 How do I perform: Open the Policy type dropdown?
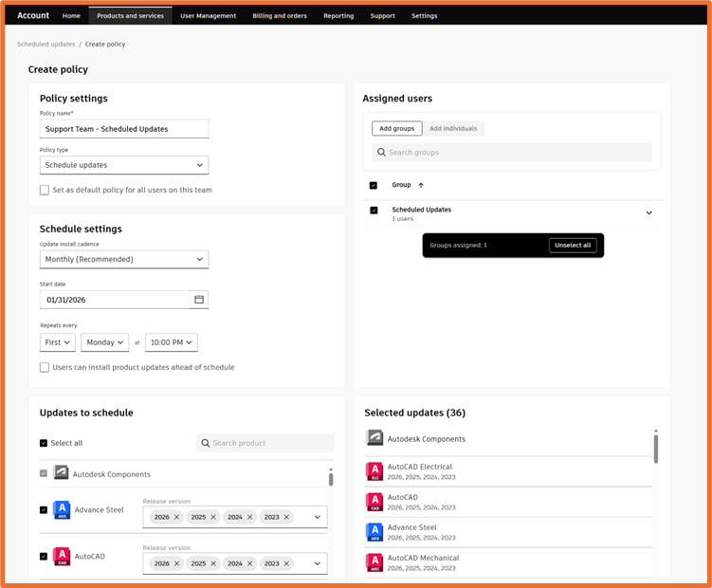tap(124, 165)
